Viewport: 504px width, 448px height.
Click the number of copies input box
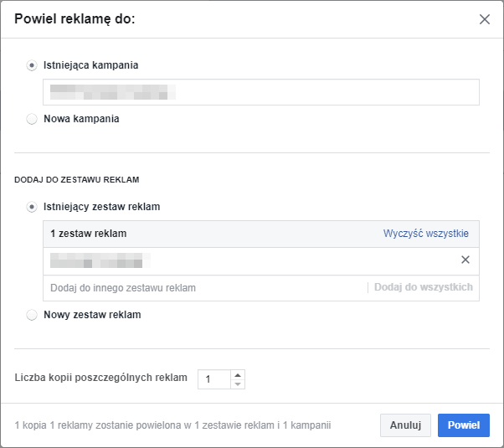213,379
